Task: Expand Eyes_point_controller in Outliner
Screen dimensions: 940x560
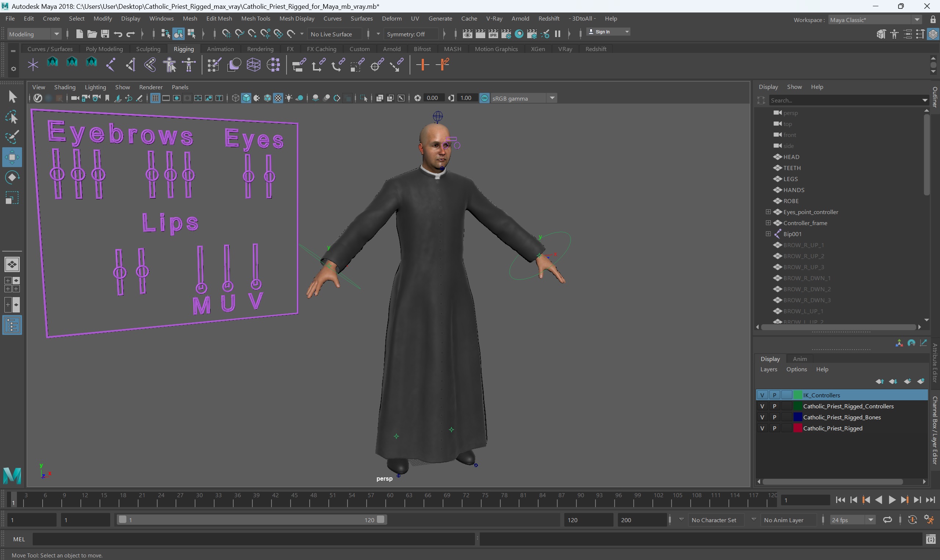Action: coord(768,212)
